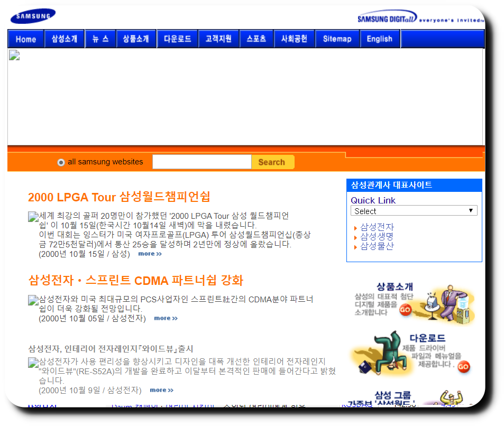
Task: Click more link under CDMA partnership article
Action: point(166,318)
